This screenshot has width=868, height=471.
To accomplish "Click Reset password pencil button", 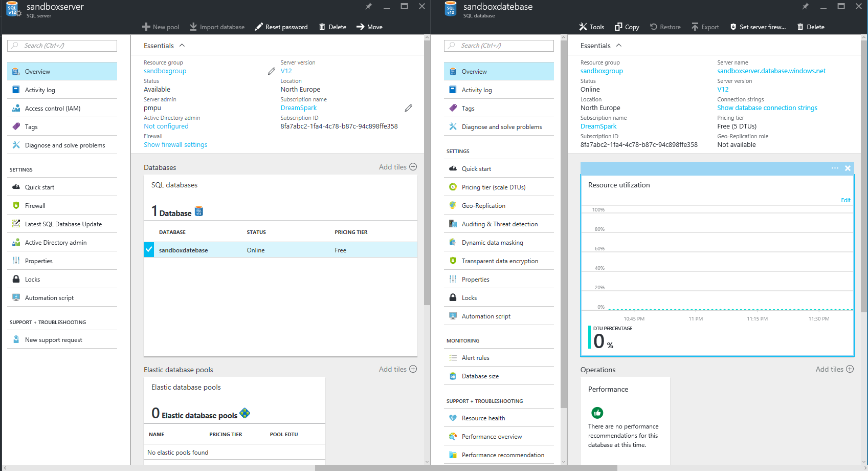I will pyautogui.click(x=281, y=27).
